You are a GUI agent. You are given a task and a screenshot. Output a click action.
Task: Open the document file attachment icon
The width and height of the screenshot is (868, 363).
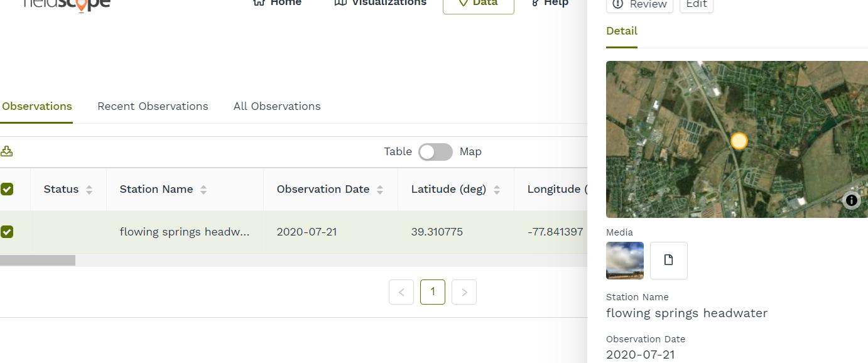point(668,260)
